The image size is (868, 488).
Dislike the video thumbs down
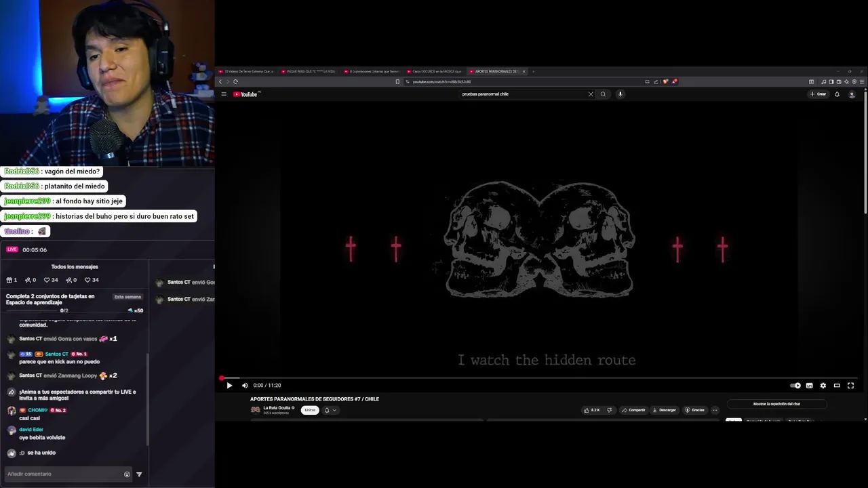(x=609, y=410)
